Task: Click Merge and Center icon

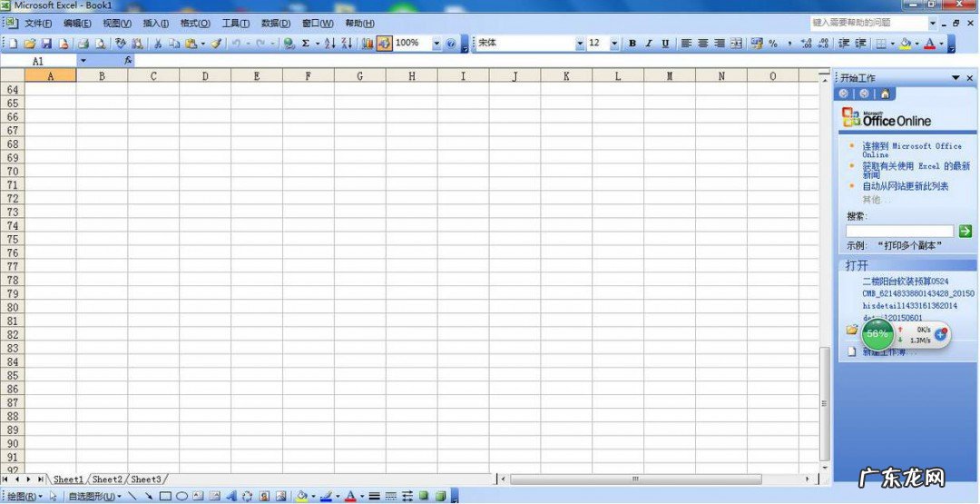Action: pyautogui.click(x=736, y=44)
